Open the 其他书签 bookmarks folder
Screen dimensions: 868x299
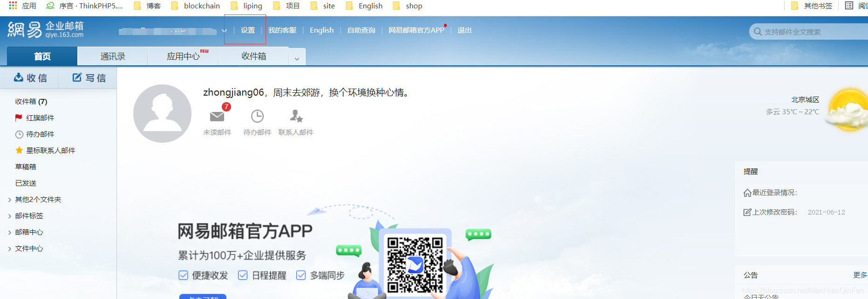point(812,6)
